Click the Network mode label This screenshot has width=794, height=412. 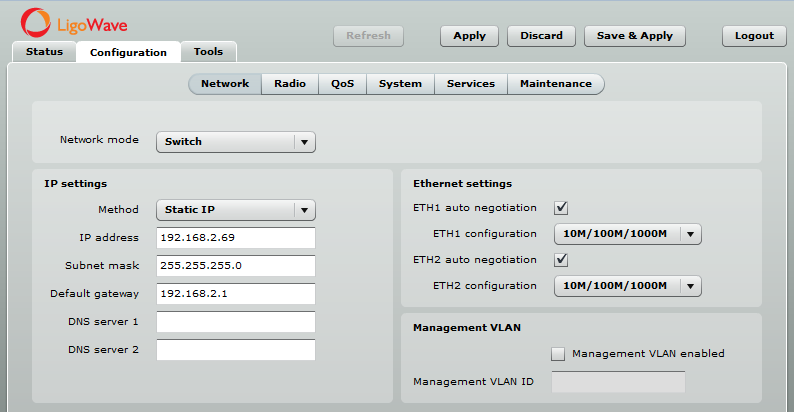coord(99,140)
